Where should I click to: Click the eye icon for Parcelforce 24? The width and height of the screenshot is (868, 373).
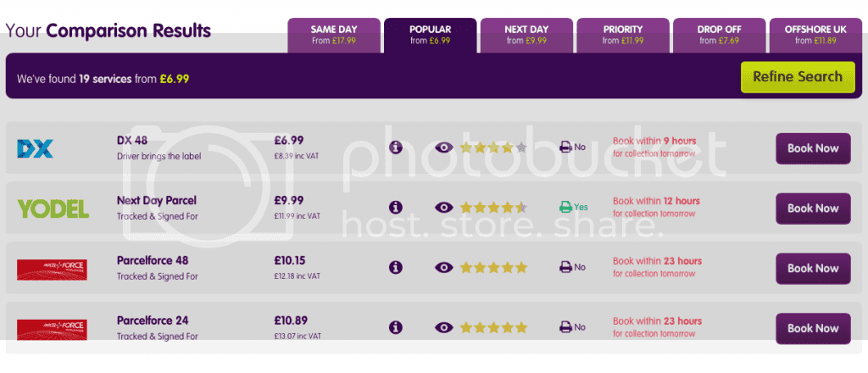(443, 327)
